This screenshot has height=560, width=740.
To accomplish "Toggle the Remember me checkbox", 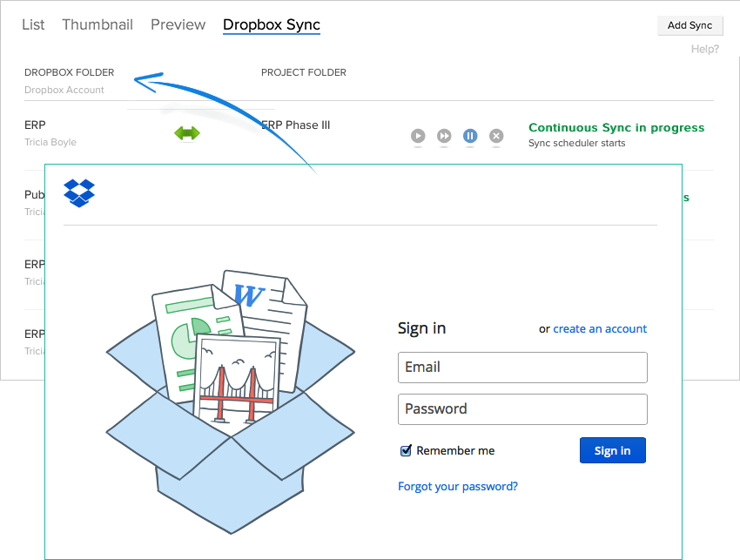I will tap(406, 450).
